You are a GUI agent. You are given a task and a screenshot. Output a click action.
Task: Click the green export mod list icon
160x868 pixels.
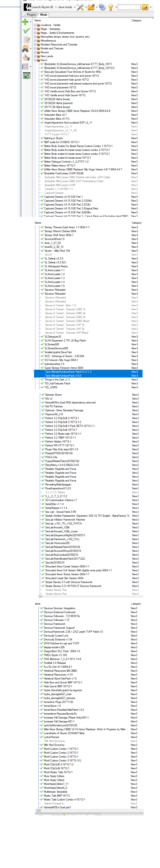tap(26, 76)
